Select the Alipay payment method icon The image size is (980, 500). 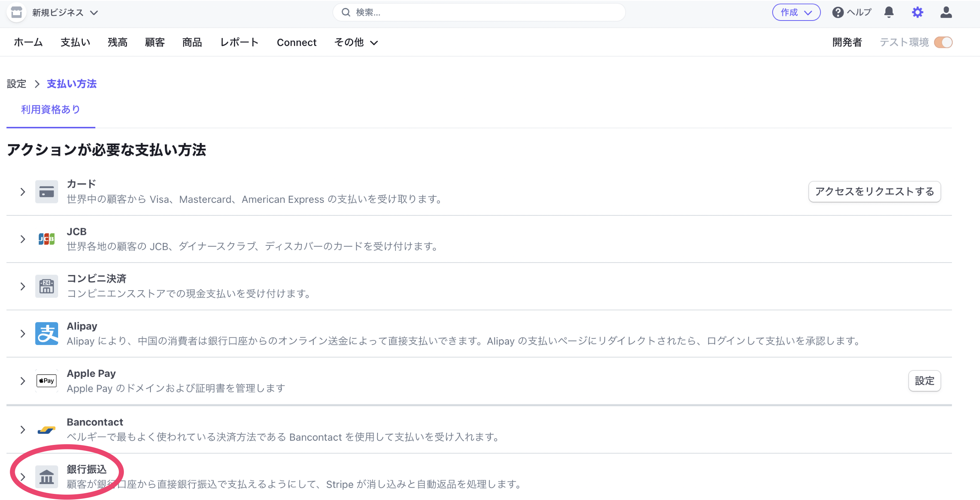click(x=46, y=334)
